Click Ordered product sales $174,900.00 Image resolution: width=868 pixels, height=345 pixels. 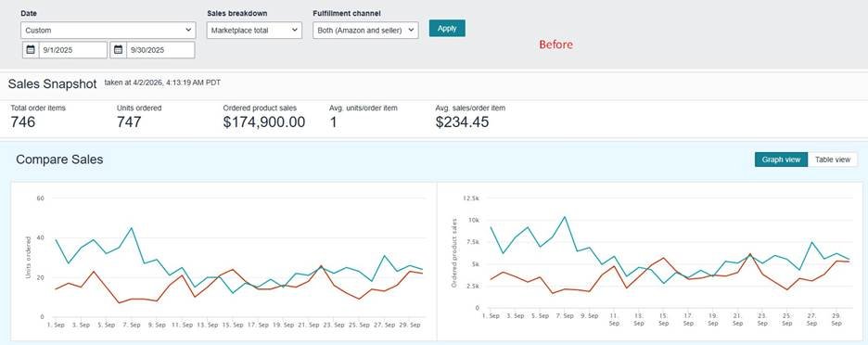coord(264,122)
